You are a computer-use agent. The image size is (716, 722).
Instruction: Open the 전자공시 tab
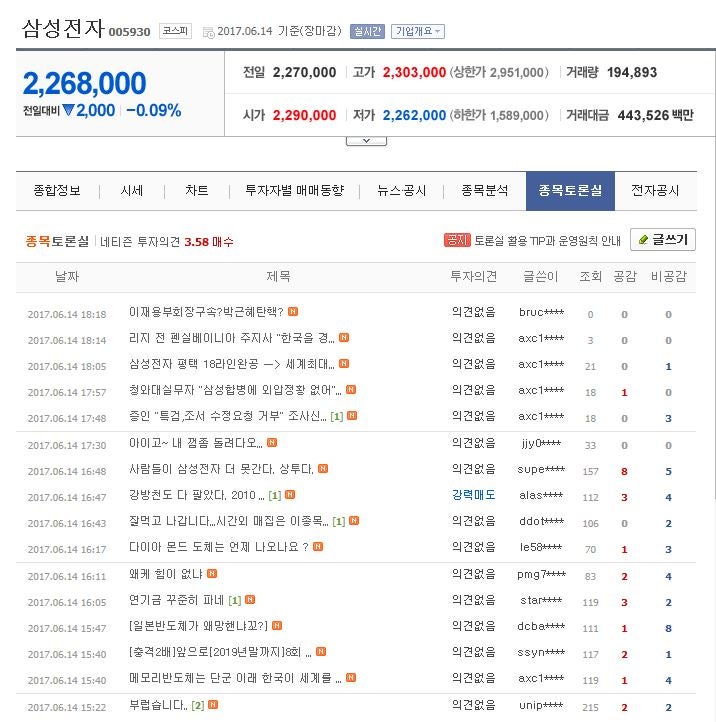pos(655,191)
